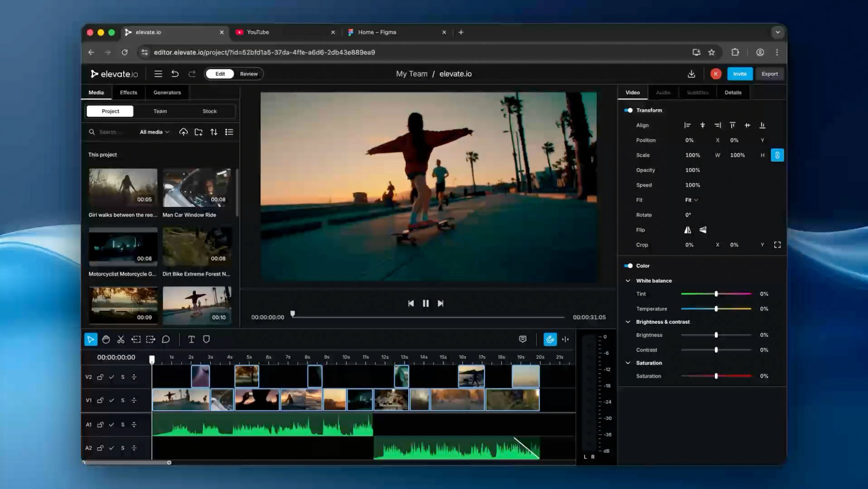Viewport: 868px width, 489px height.
Task: Click the flip horizontal icon
Action: pos(688,230)
